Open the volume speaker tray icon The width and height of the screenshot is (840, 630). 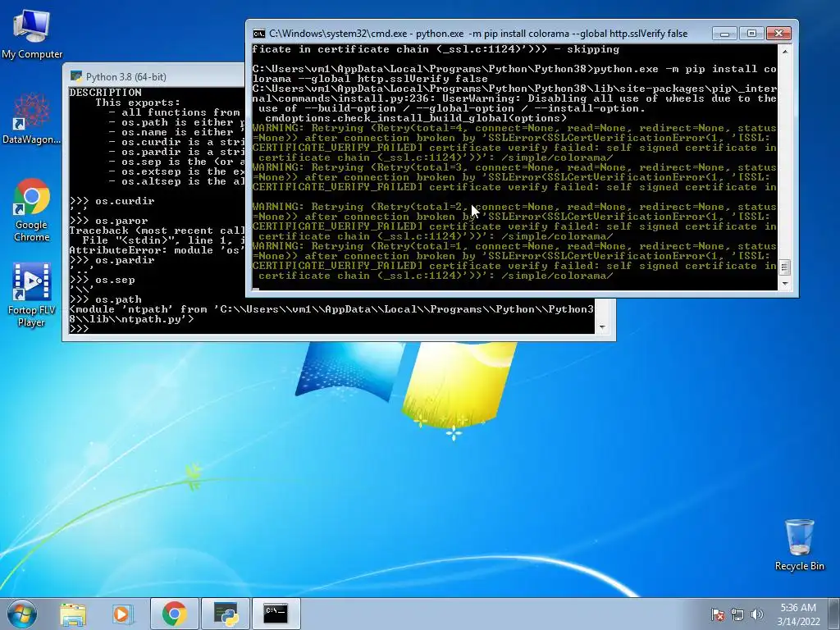click(x=756, y=614)
